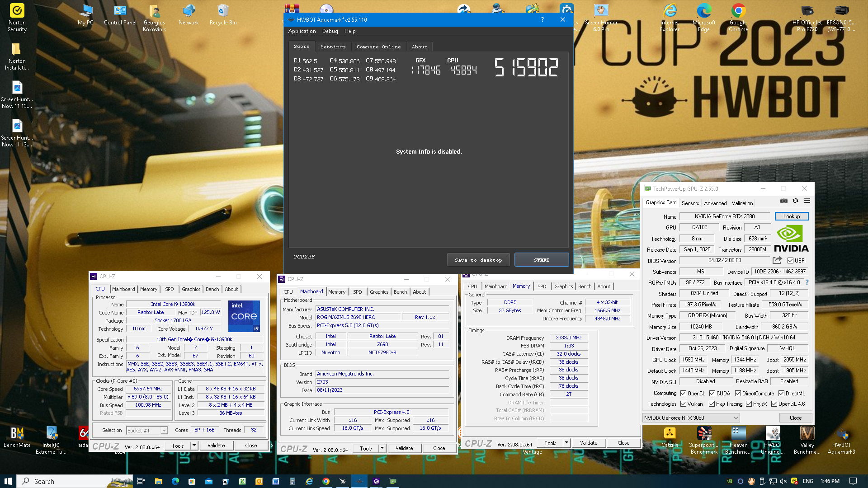Open the taskbar Calculator icon

[x=292, y=481]
